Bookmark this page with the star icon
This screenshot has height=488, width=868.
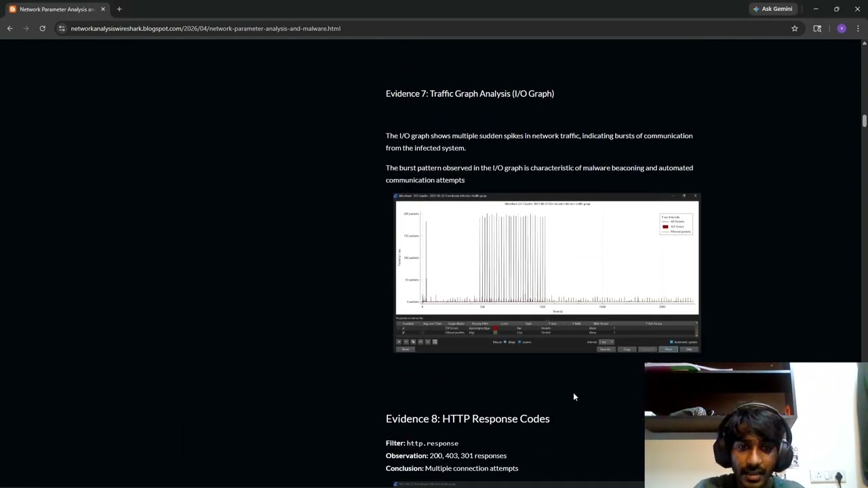(795, 28)
